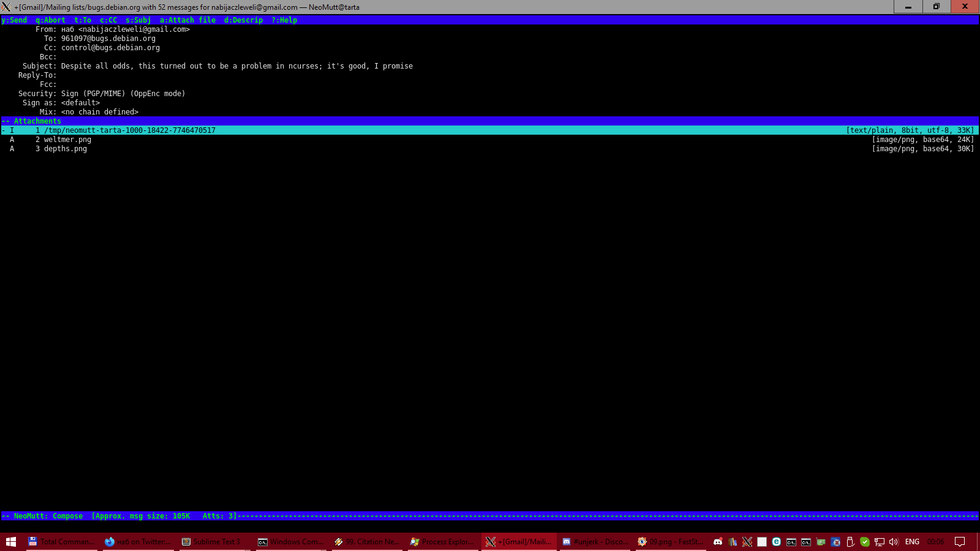Select the weltmer.png attachment row
Image resolution: width=980 pixels, height=551 pixels.
click(67, 140)
